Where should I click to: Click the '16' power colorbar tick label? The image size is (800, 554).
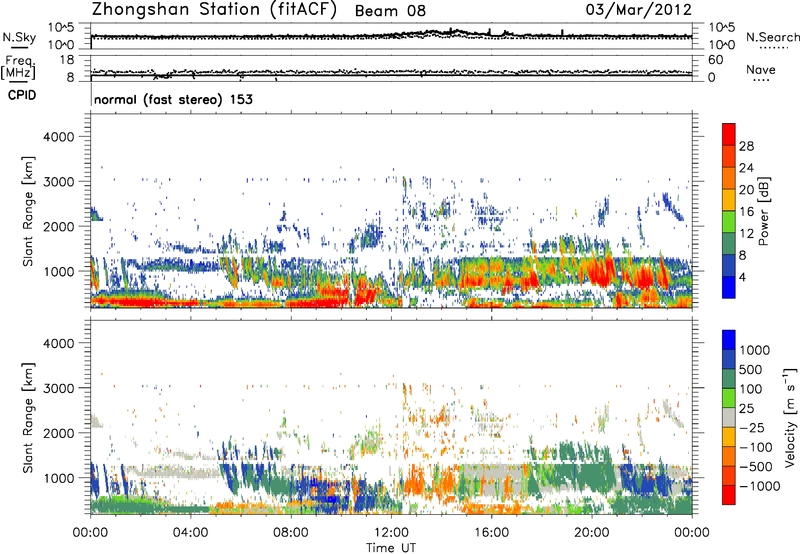click(x=746, y=212)
